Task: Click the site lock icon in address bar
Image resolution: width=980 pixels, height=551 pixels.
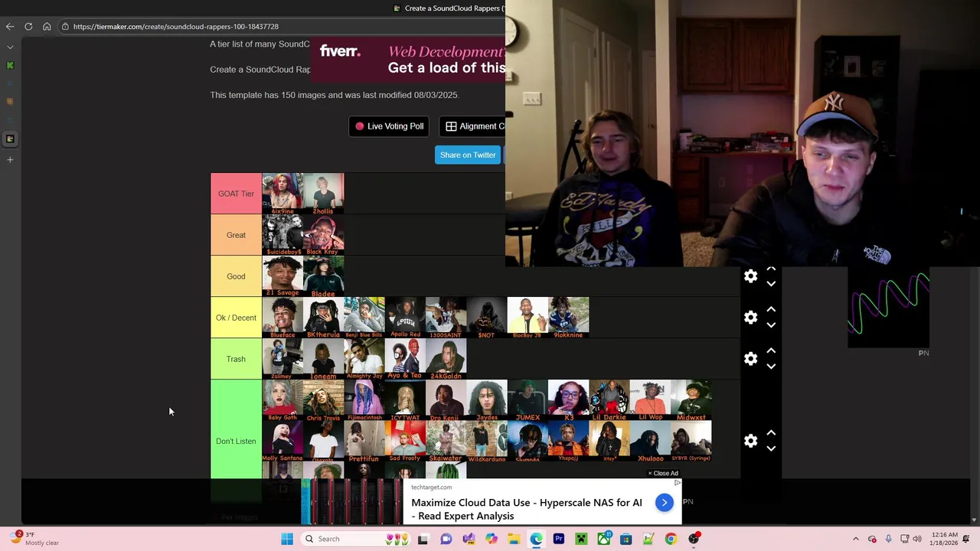Action: [66, 27]
